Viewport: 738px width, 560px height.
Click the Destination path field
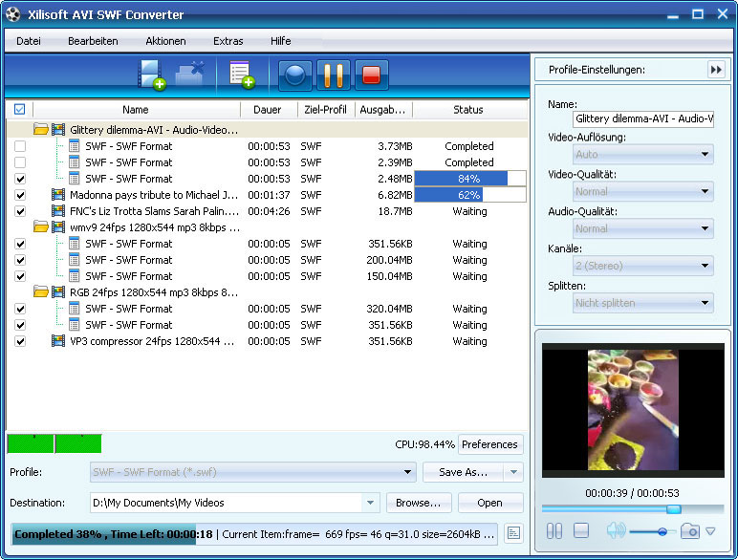pyautogui.click(x=227, y=503)
